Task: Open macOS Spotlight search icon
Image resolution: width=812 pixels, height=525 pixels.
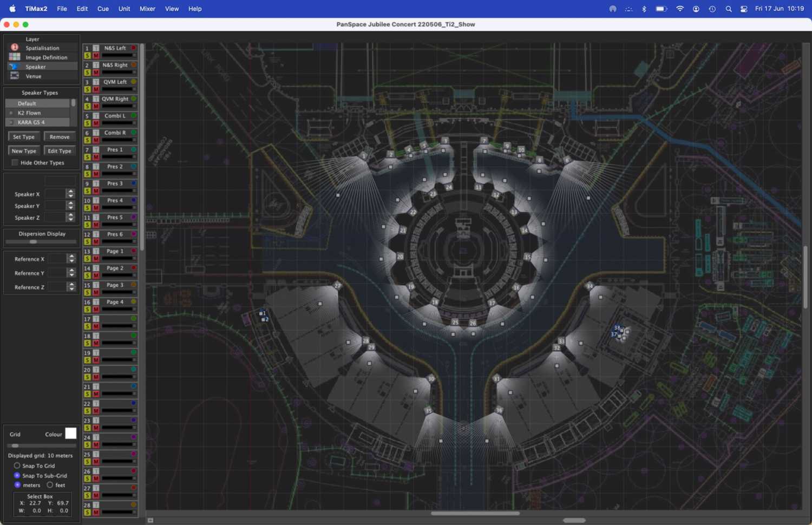Action: point(728,9)
